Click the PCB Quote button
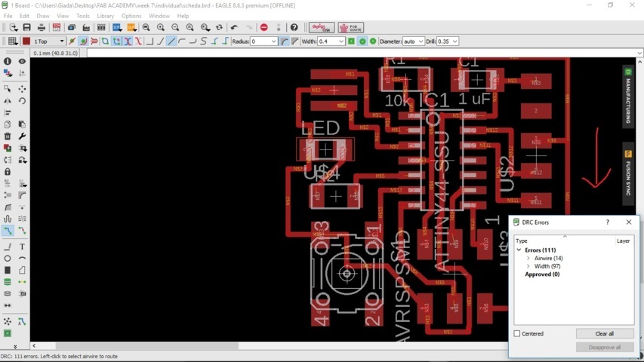 [x=351, y=27]
